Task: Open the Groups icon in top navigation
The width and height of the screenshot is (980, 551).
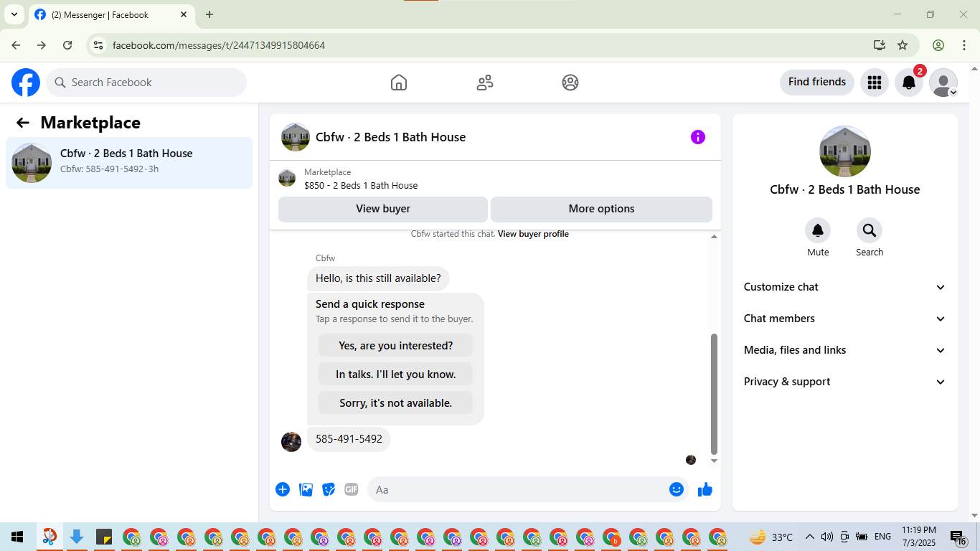Action: (570, 83)
